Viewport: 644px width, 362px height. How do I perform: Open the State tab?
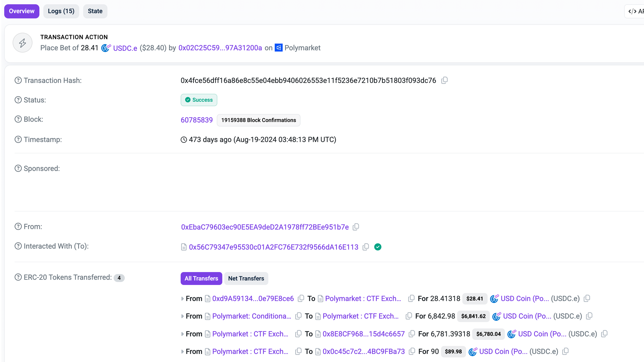pyautogui.click(x=95, y=11)
